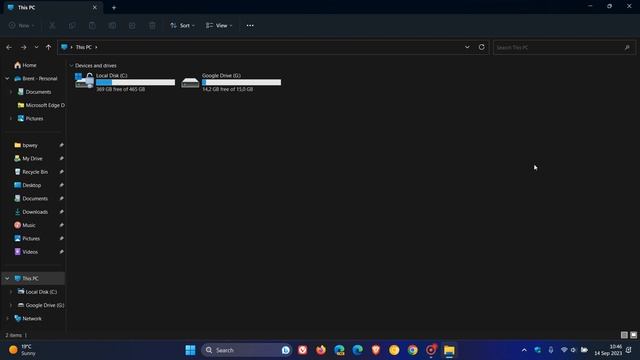Click the Paste icon in the toolbar

92,26
